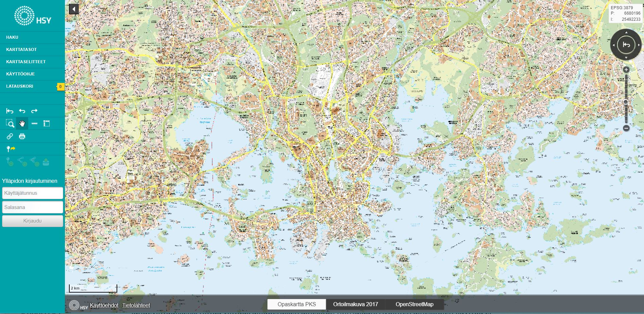Click the redo next view arrow
Screen dimensions: 644x314
click(x=34, y=111)
